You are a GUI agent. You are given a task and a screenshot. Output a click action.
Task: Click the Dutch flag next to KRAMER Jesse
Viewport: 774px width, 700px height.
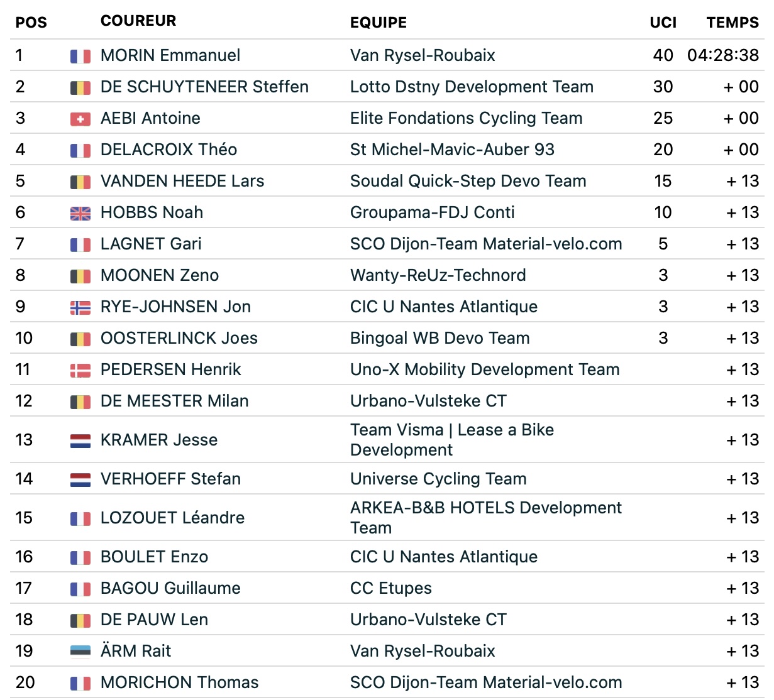(x=80, y=440)
